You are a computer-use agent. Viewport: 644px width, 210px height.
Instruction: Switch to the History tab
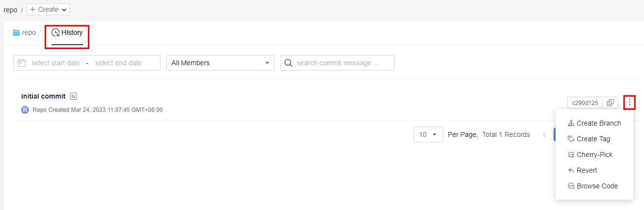[x=67, y=33]
